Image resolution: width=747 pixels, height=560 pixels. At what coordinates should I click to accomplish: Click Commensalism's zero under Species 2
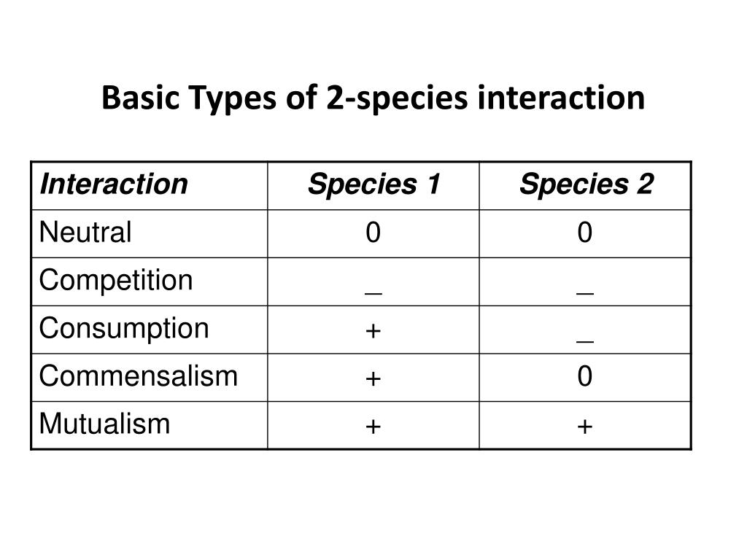584,376
